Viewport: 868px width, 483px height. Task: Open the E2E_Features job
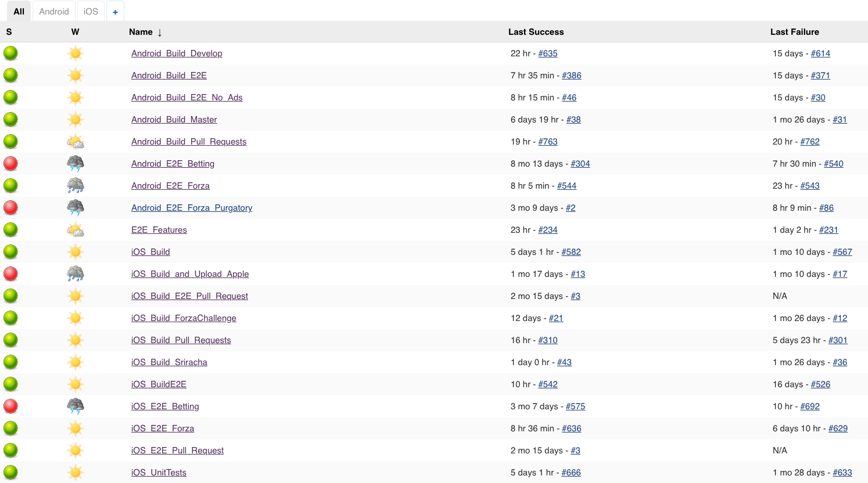pos(159,230)
